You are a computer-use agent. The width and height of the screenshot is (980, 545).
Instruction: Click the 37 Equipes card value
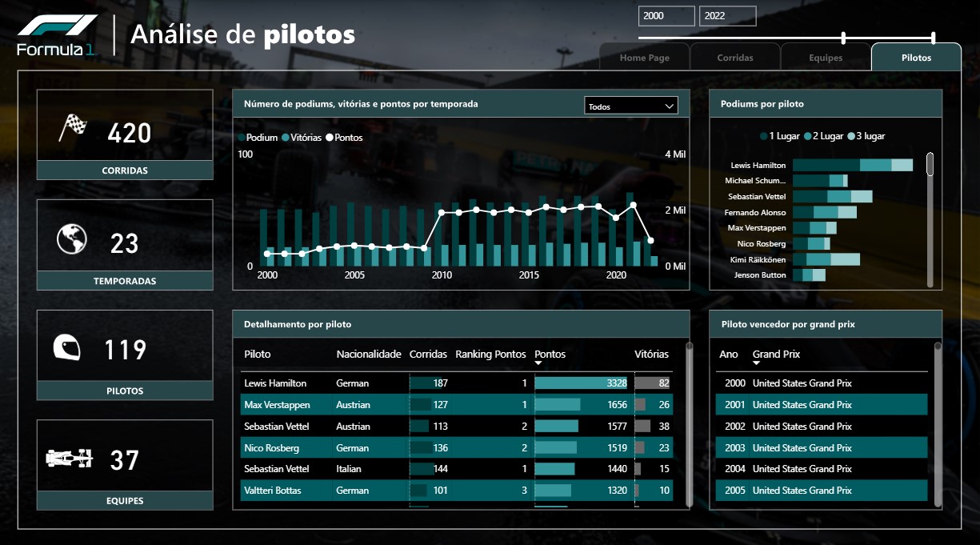[125, 460]
